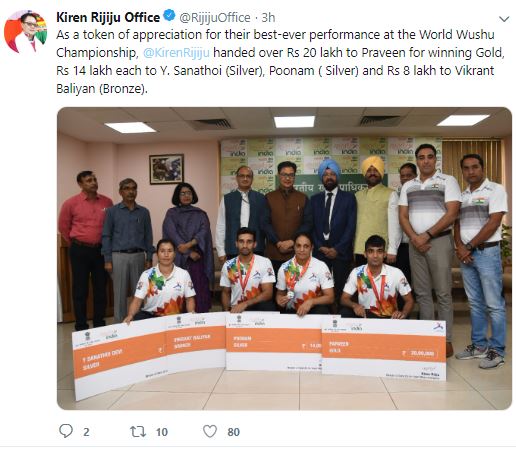Image resolution: width=516 pixels, height=452 pixels.
Task: Follow the @KirenRijiju mention link
Action: coord(176,53)
